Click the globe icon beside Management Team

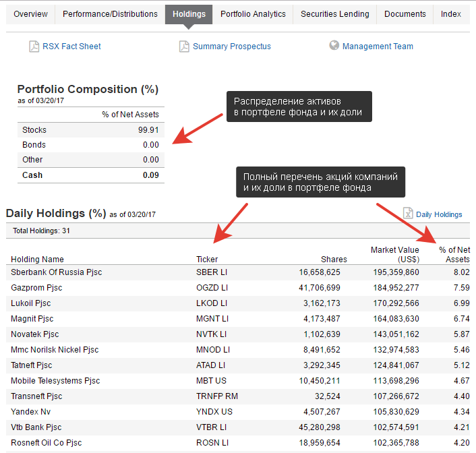point(334,46)
